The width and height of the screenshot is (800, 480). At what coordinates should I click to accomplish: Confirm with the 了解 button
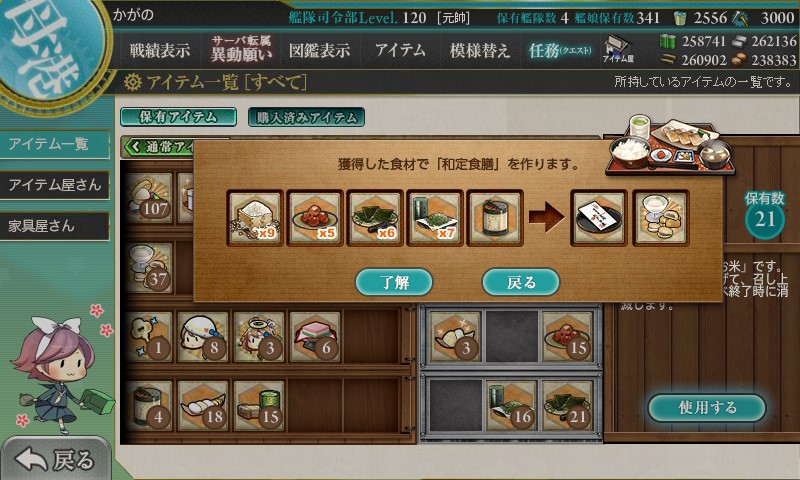[x=394, y=282]
